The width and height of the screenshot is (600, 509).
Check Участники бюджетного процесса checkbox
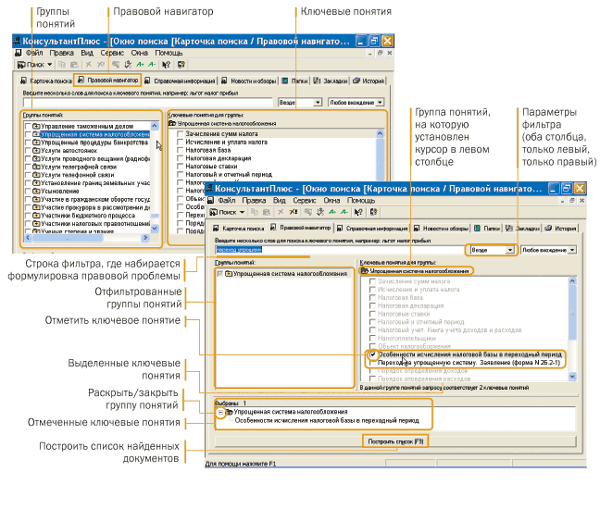(28, 215)
